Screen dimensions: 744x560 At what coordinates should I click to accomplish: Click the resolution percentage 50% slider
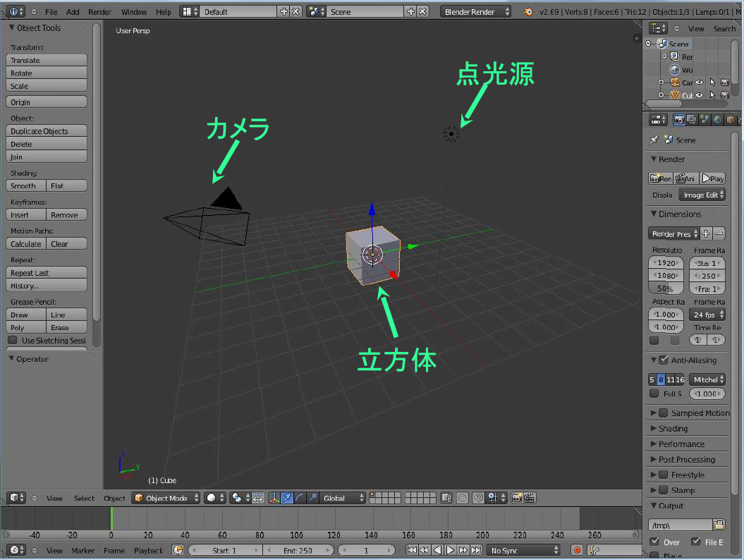tap(664, 289)
